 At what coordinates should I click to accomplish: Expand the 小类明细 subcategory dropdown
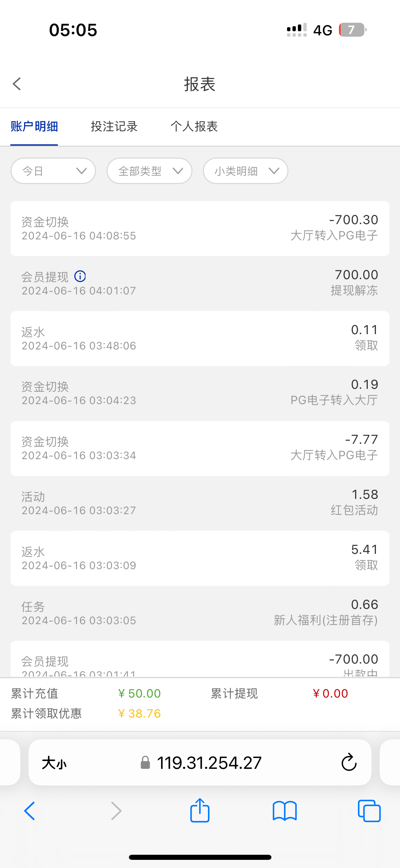(x=245, y=171)
